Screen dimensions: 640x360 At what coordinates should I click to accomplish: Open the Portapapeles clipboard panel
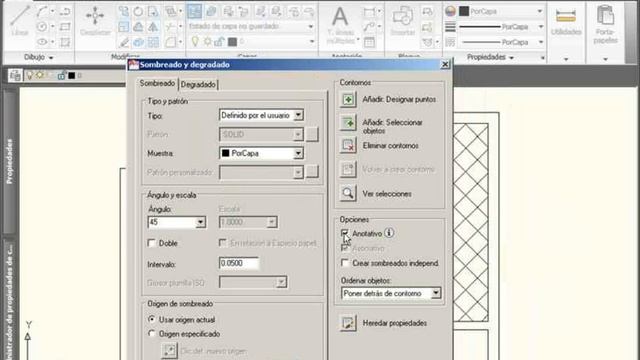tap(605, 24)
